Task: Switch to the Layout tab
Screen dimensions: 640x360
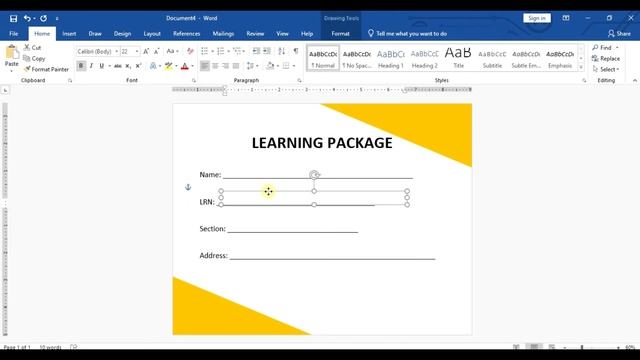Action: pos(152,34)
